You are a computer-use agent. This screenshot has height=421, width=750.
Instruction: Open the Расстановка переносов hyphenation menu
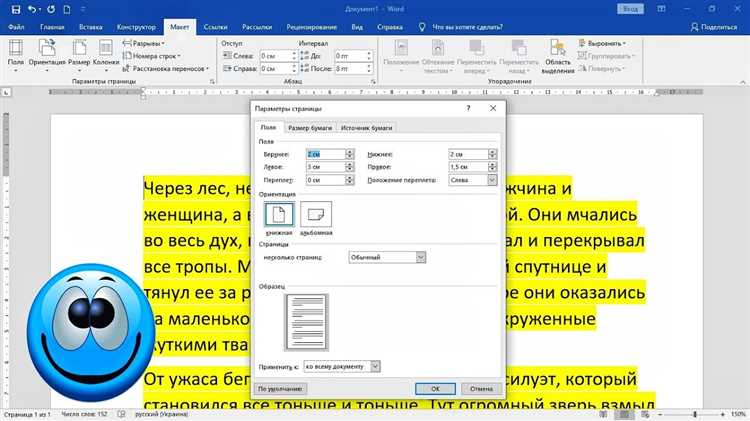pos(166,68)
